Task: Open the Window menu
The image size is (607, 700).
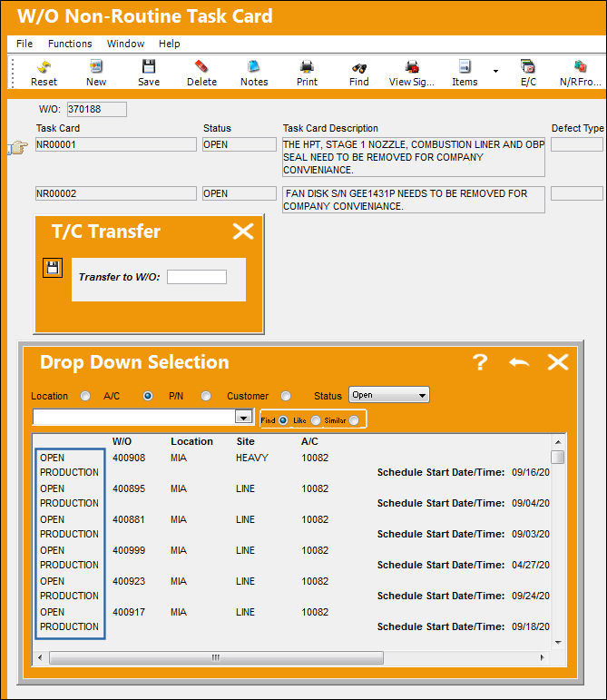Action: pyautogui.click(x=126, y=44)
